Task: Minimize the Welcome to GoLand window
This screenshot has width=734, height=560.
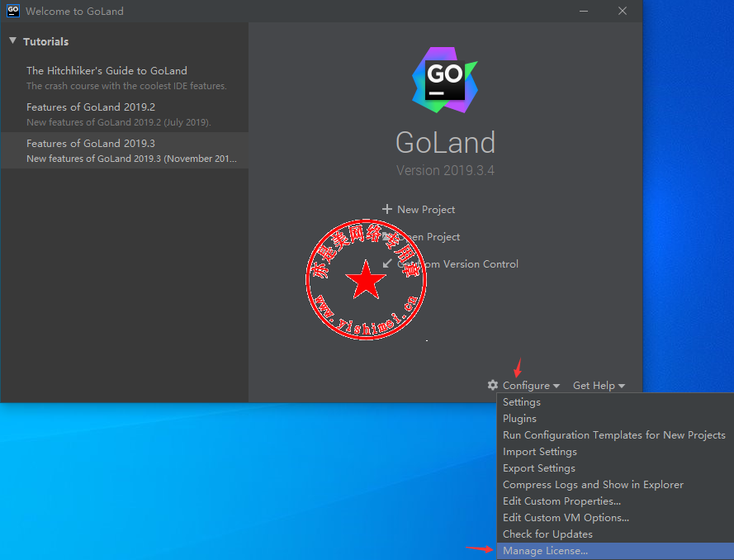Action: tap(583, 11)
